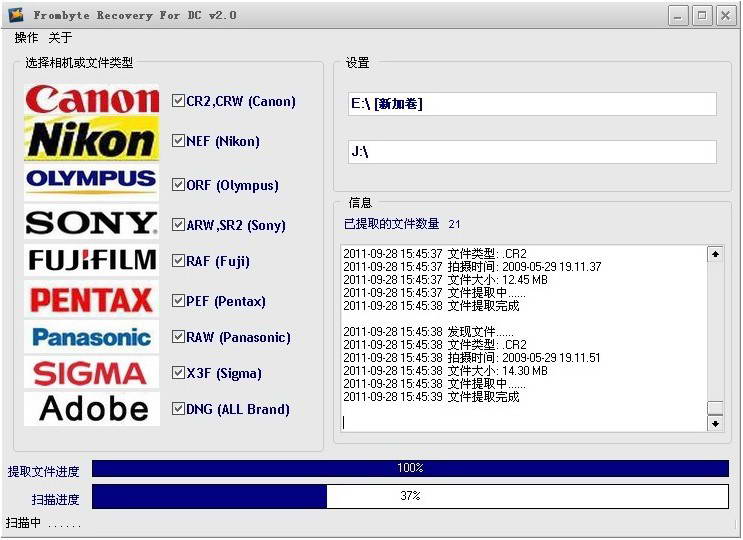Maximize the Frombyte Recovery window
This screenshot has height=540, width=743.
702,16
